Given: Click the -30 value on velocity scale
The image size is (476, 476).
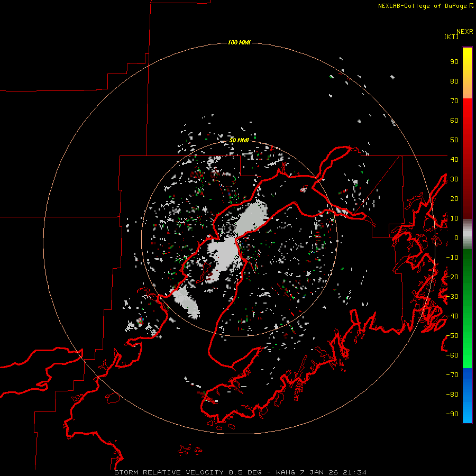Looking at the screenshot, I should click(x=452, y=297).
